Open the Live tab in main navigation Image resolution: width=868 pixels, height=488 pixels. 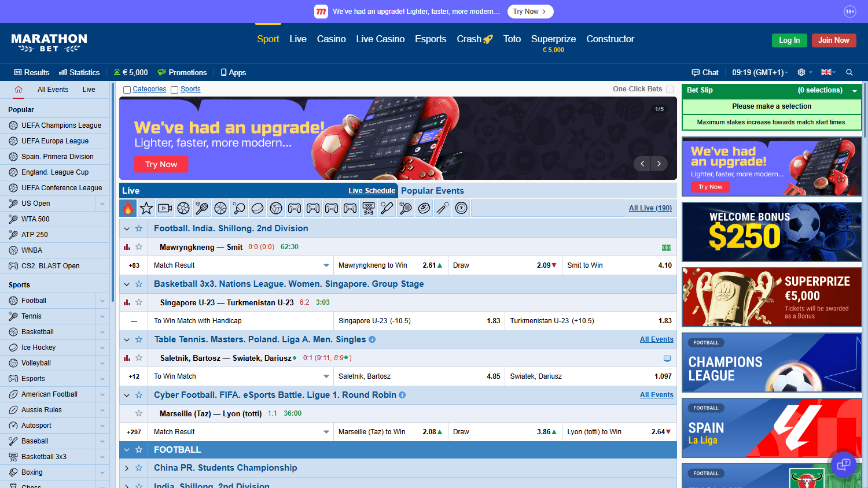pyautogui.click(x=298, y=39)
